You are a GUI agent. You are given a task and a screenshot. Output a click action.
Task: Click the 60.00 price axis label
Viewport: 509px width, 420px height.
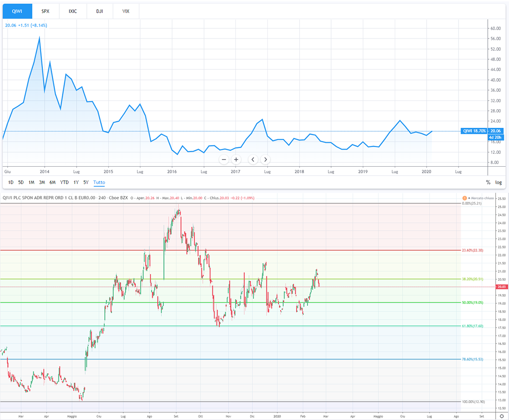coord(495,29)
